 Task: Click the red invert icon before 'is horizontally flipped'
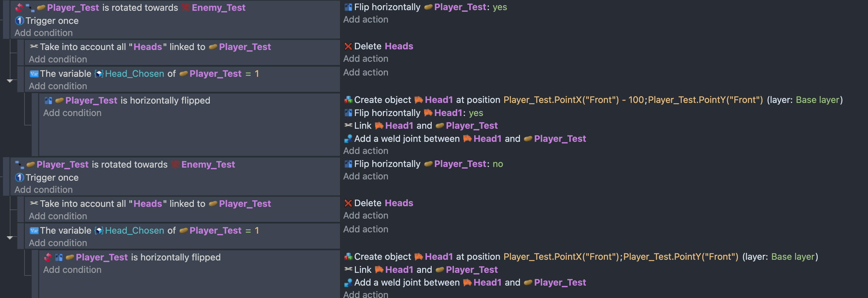pos(48,257)
